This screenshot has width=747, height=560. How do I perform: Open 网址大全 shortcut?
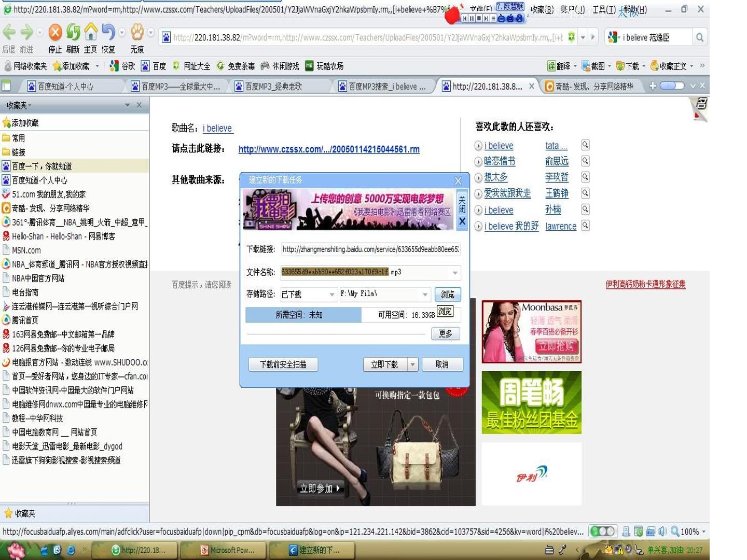[191, 66]
